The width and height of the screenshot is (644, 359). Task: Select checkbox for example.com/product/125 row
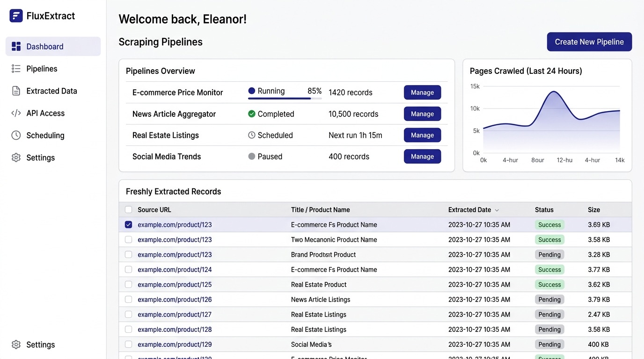click(129, 285)
